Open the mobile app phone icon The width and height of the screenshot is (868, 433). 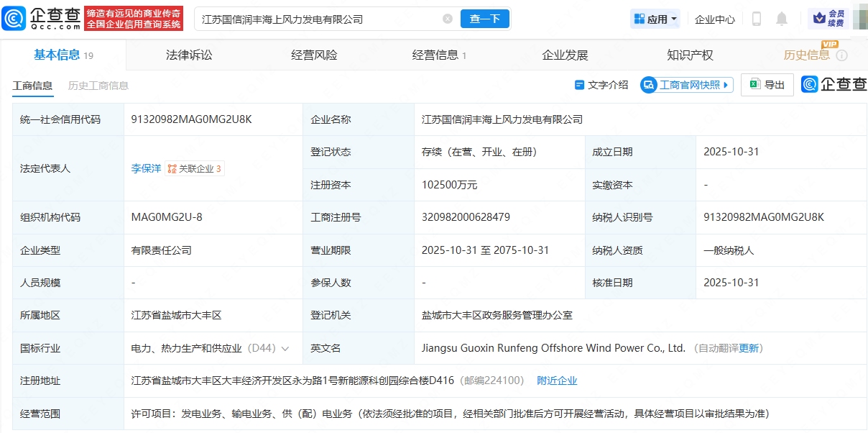click(756, 19)
